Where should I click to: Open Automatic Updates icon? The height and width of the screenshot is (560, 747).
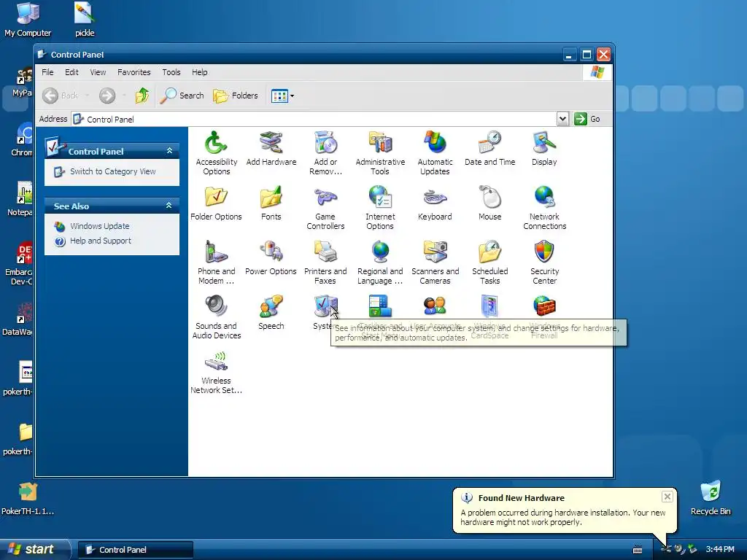coord(435,153)
